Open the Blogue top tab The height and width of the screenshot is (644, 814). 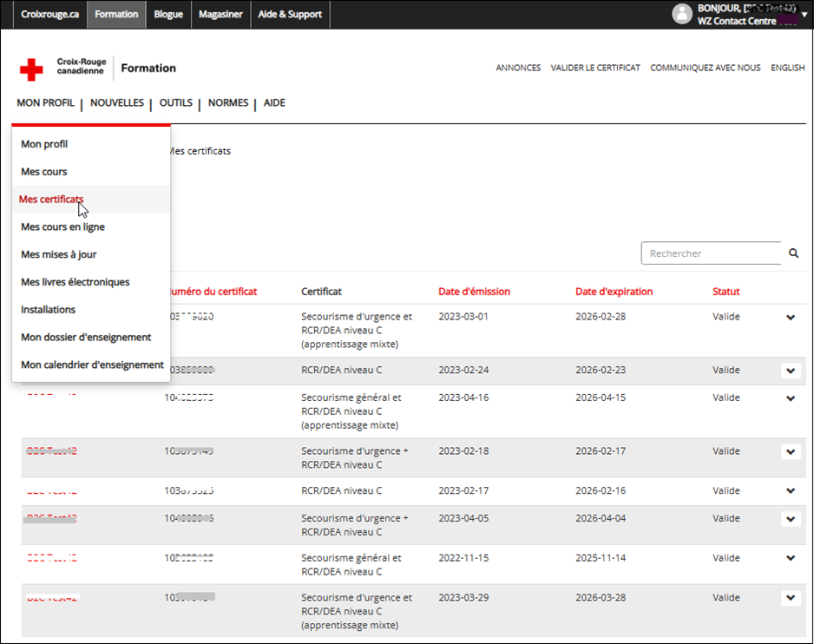tap(168, 15)
